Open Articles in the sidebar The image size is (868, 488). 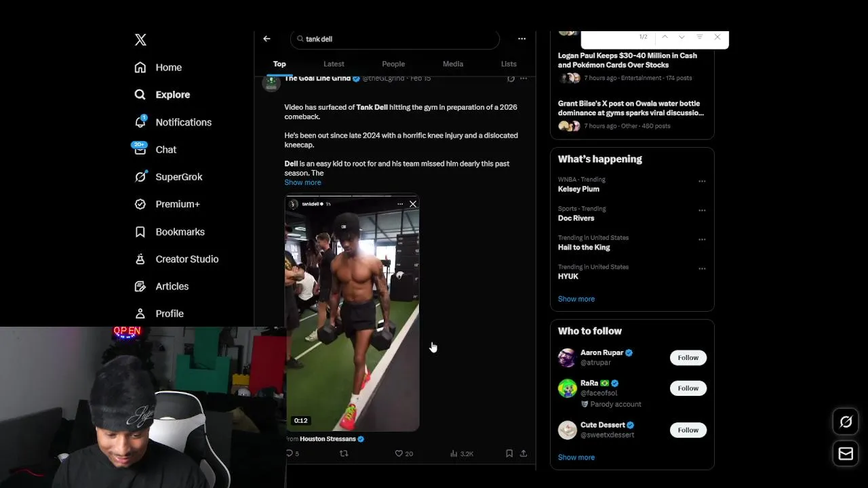click(161, 286)
